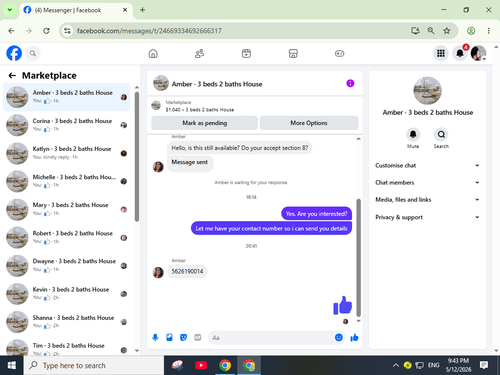This screenshot has width=500, height=375.
Task: Open the Amber chat in the list
Action: (67, 97)
